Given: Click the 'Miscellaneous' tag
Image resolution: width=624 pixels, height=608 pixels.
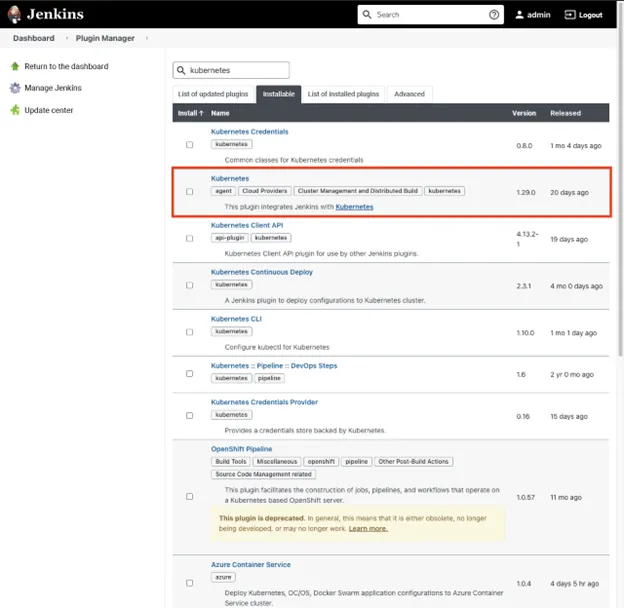Looking at the screenshot, I should click(277, 462).
